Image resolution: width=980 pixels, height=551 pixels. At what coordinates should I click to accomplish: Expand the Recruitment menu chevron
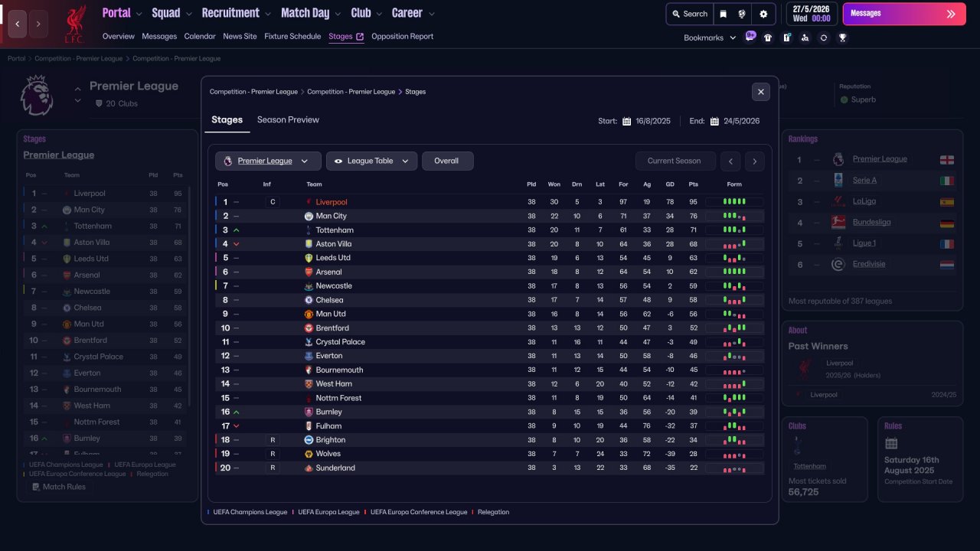coord(267,14)
